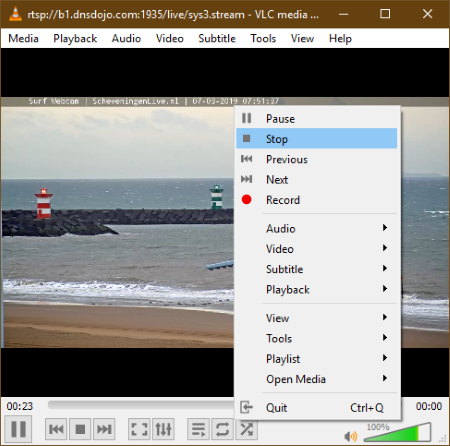
Task: Minimize the VLC window
Action: [343, 14]
